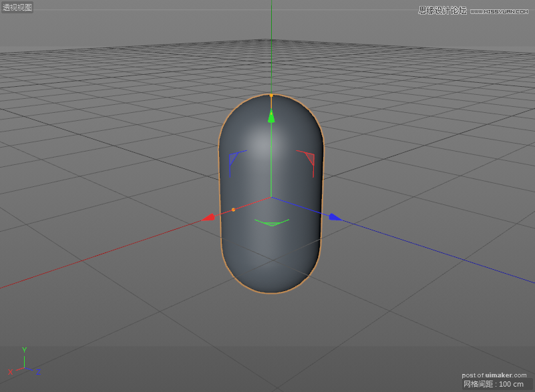Click the 透视视图 viewport label
The image size is (535, 392).
click(x=17, y=7)
